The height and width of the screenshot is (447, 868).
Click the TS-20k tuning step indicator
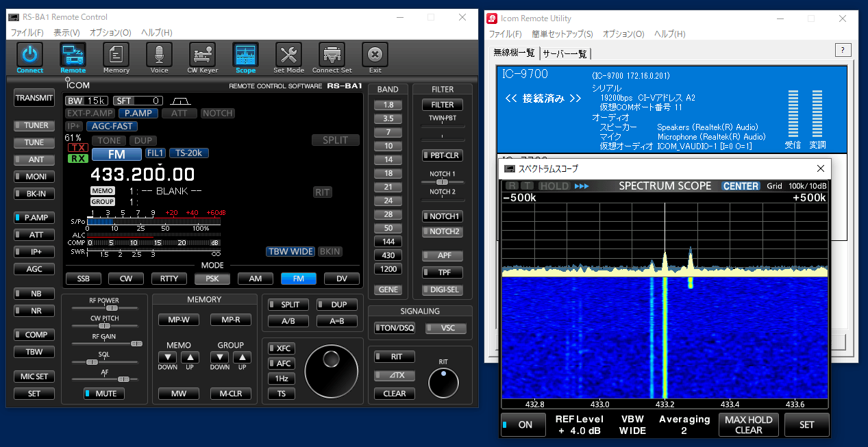(x=189, y=153)
